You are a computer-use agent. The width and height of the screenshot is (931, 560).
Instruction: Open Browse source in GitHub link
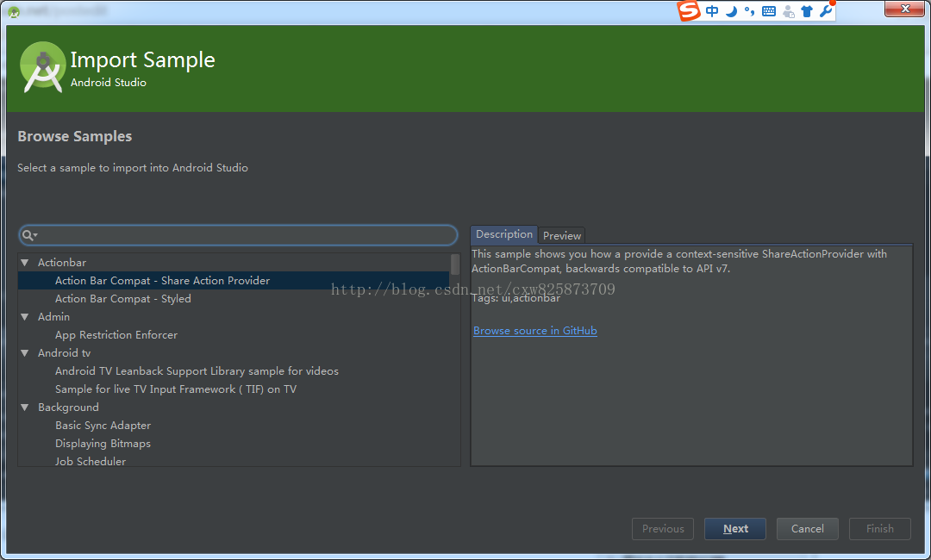coord(535,331)
